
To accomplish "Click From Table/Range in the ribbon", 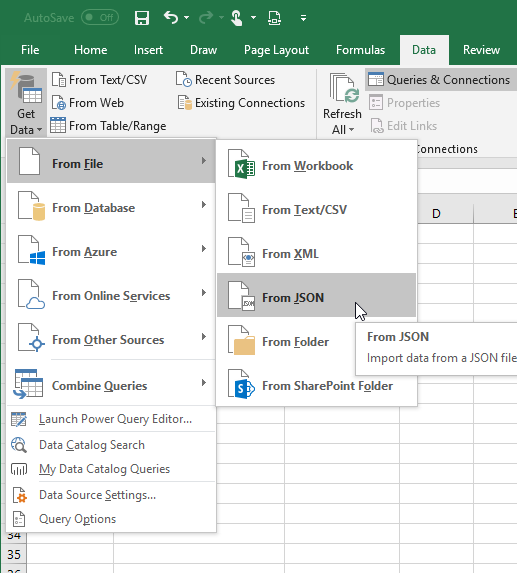I will tap(108, 126).
